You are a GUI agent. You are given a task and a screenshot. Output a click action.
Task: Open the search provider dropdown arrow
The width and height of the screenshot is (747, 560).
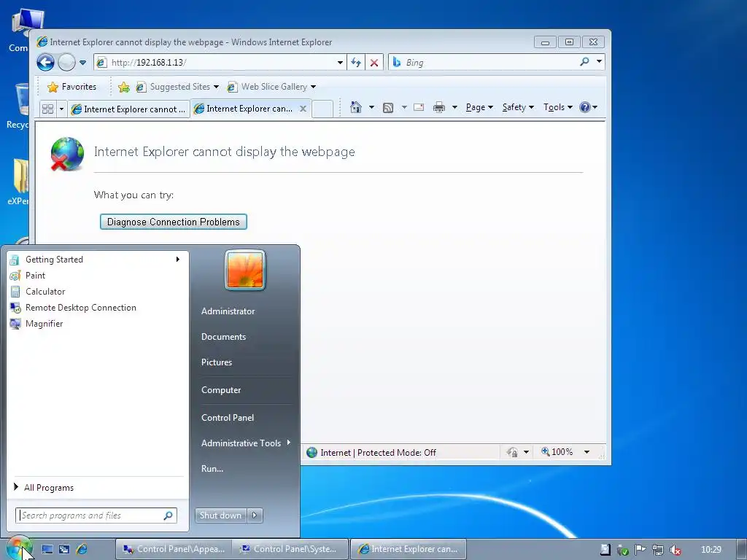599,62
